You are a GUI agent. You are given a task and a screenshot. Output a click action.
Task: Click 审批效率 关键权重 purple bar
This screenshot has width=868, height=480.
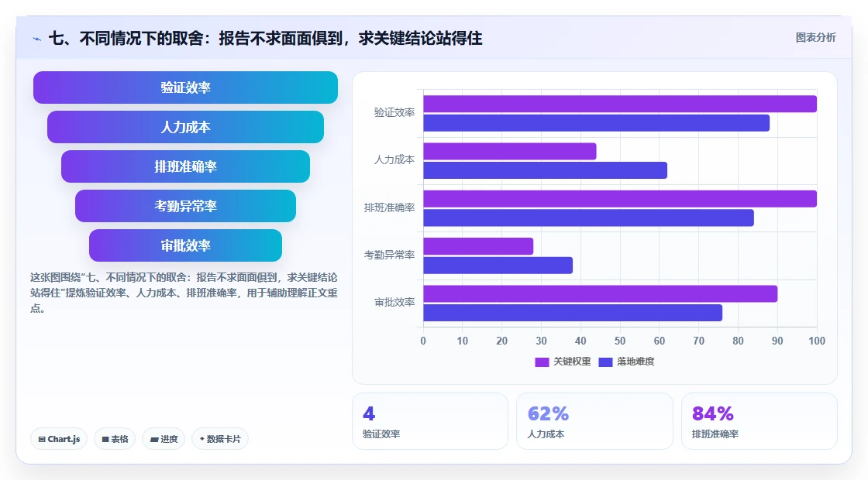click(600, 293)
